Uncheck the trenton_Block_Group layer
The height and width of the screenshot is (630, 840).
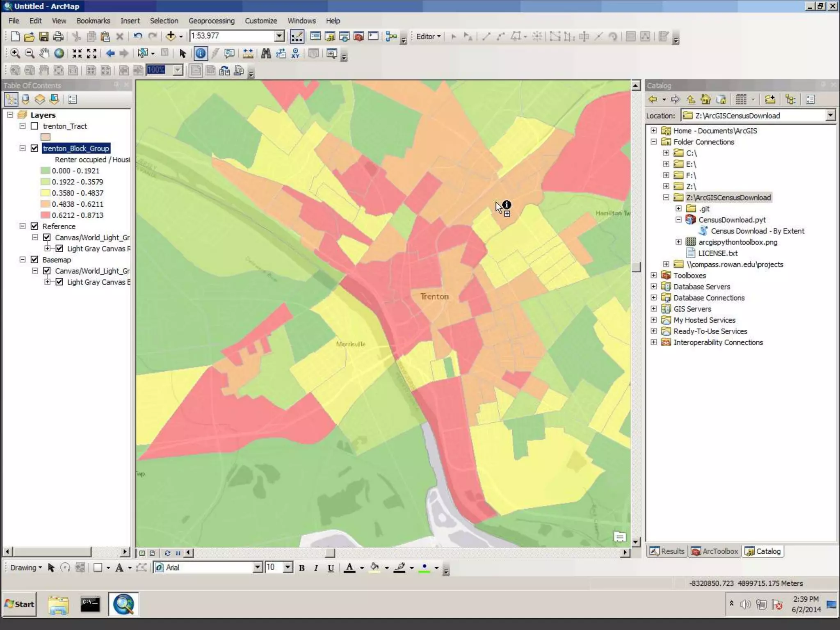point(34,148)
